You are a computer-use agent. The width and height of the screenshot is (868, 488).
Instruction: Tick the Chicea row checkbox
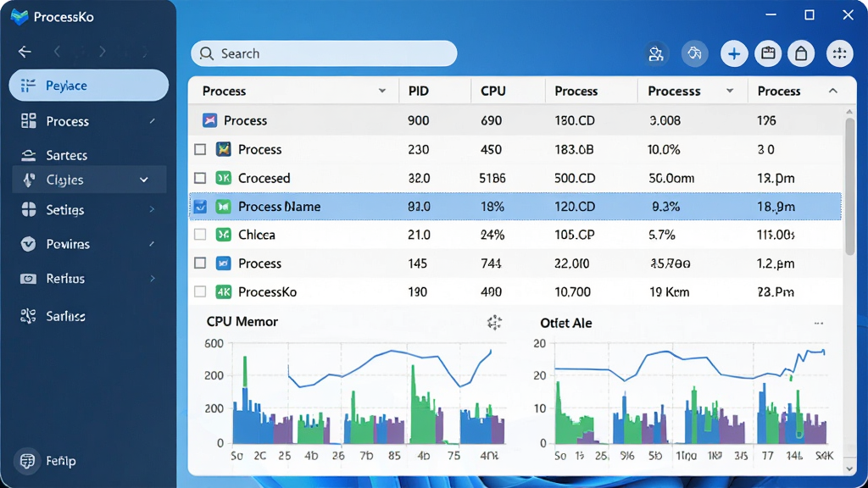pyautogui.click(x=200, y=235)
